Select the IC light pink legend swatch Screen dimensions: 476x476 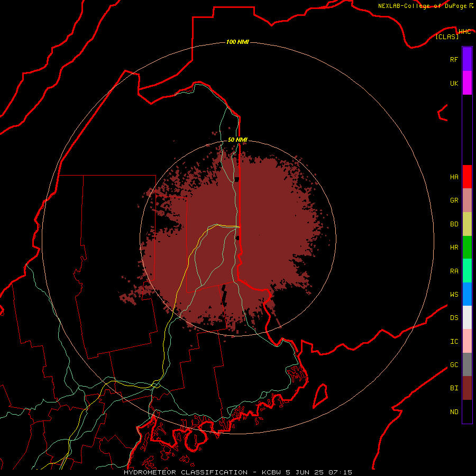click(467, 341)
